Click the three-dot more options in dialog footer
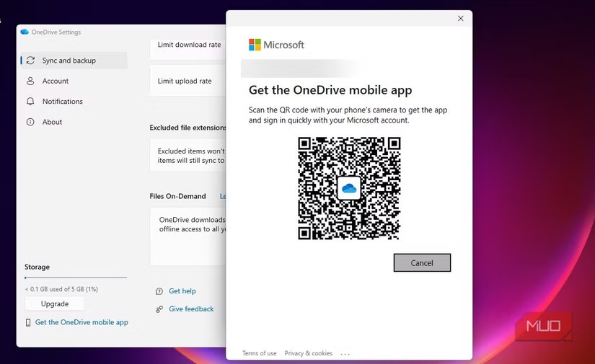The height and width of the screenshot is (364, 595). pos(345,354)
